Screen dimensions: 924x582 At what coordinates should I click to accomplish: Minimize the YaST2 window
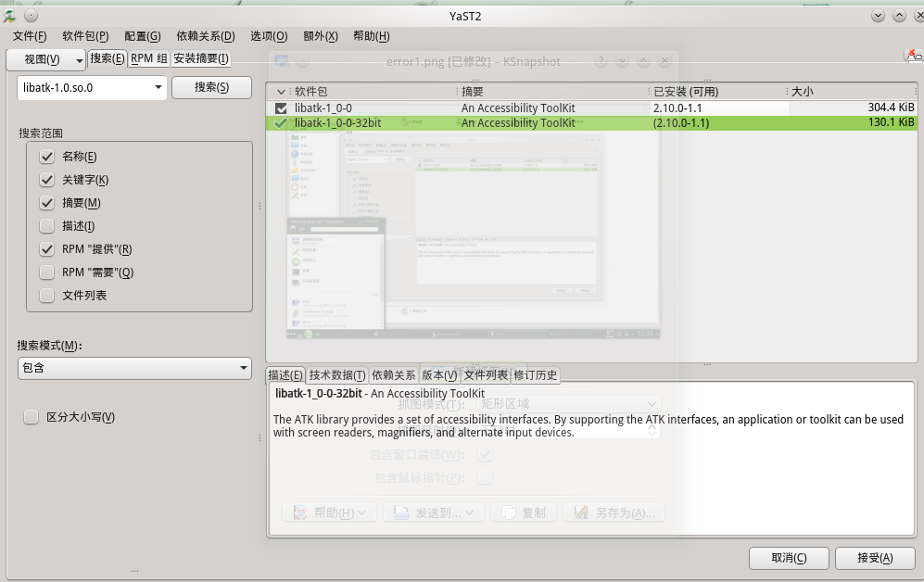pyautogui.click(x=878, y=16)
